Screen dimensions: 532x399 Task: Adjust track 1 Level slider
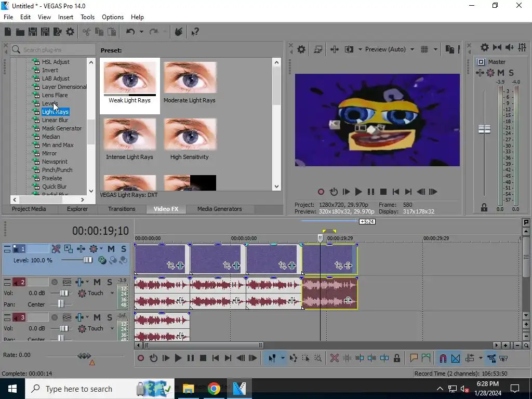click(x=87, y=260)
